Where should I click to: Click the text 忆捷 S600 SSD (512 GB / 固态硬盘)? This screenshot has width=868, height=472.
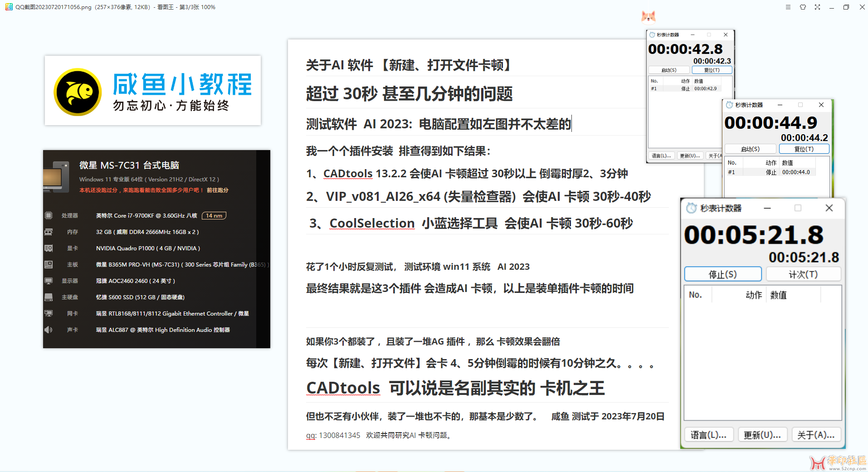[140, 297]
